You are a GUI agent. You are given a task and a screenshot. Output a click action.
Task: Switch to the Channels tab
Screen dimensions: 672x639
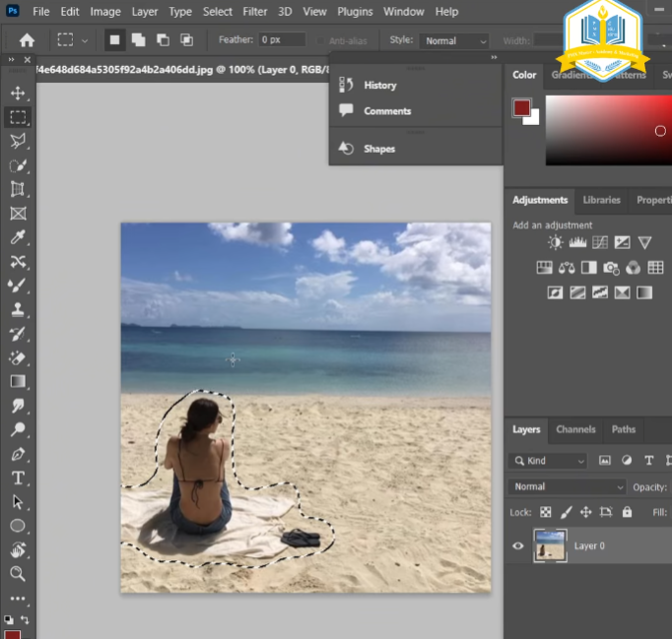point(575,429)
